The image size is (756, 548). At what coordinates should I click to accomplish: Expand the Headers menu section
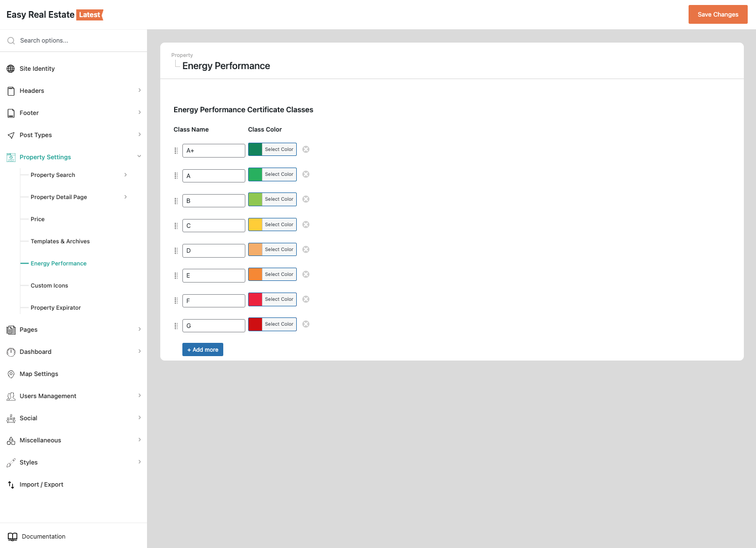pyautogui.click(x=139, y=91)
